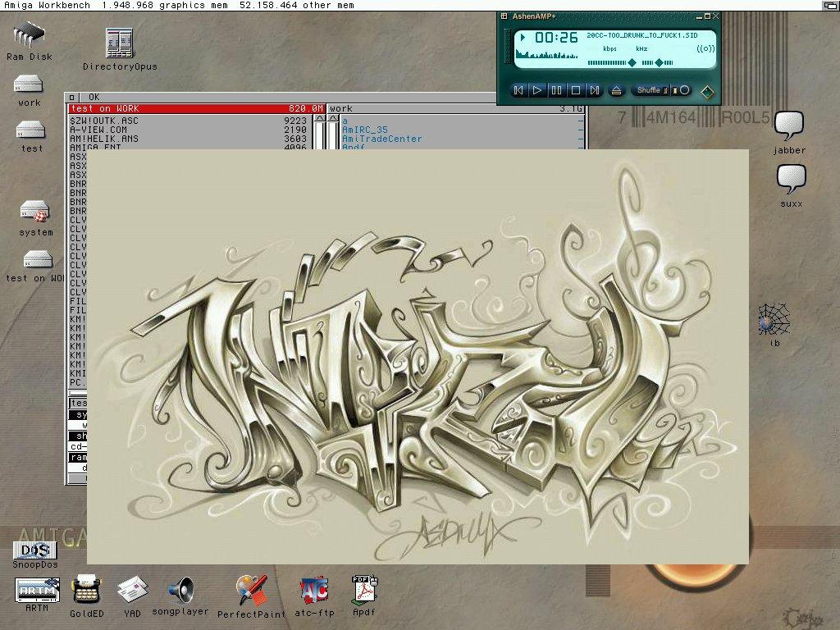Click the graffiti artwork image window
Viewport: 840px width, 630px height.
(418, 357)
